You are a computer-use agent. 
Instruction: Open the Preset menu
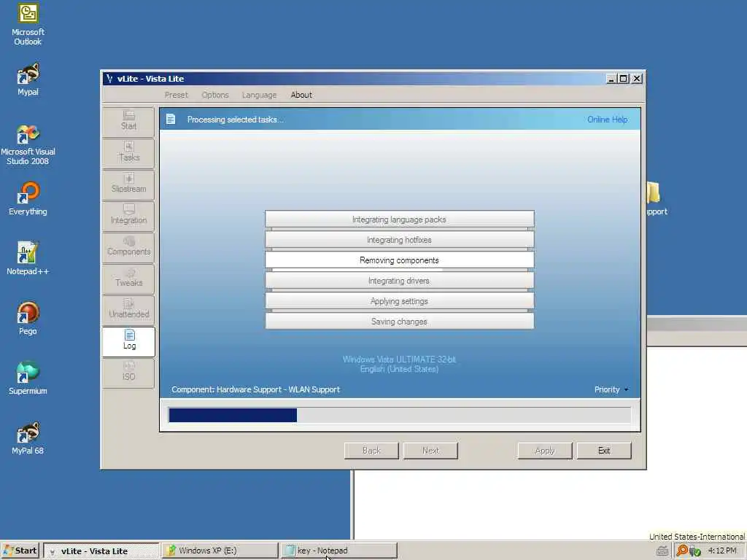[177, 95]
